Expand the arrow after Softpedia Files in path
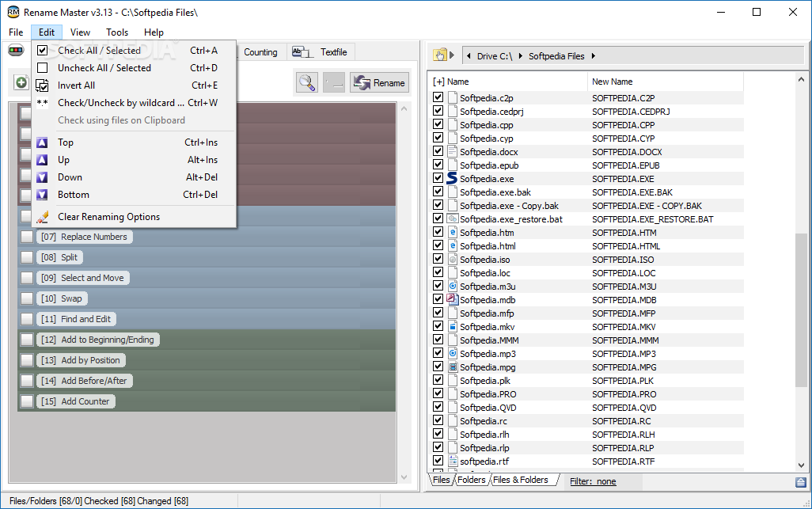 click(594, 56)
